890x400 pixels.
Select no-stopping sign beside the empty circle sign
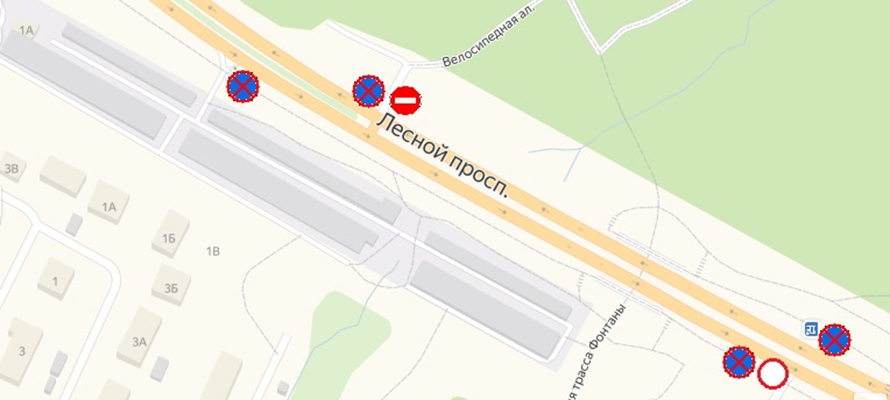[739, 362]
